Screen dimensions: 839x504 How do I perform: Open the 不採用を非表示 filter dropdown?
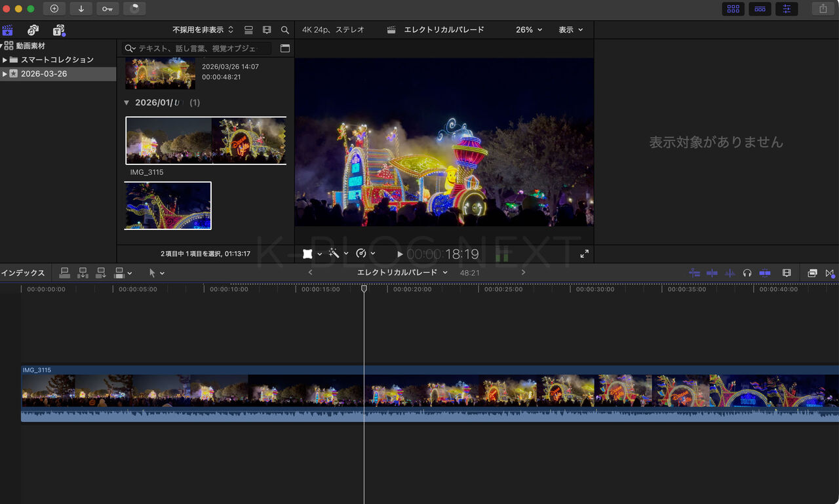point(203,30)
